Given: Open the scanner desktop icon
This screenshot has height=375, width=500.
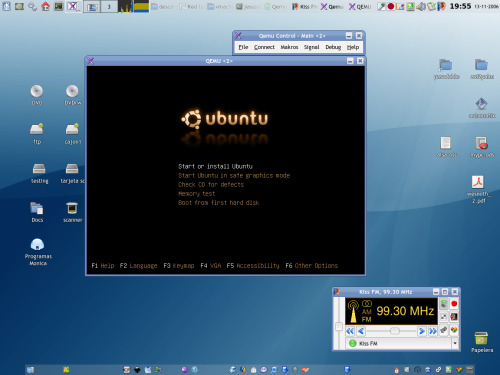Looking at the screenshot, I should pyautogui.click(x=72, y=212).
